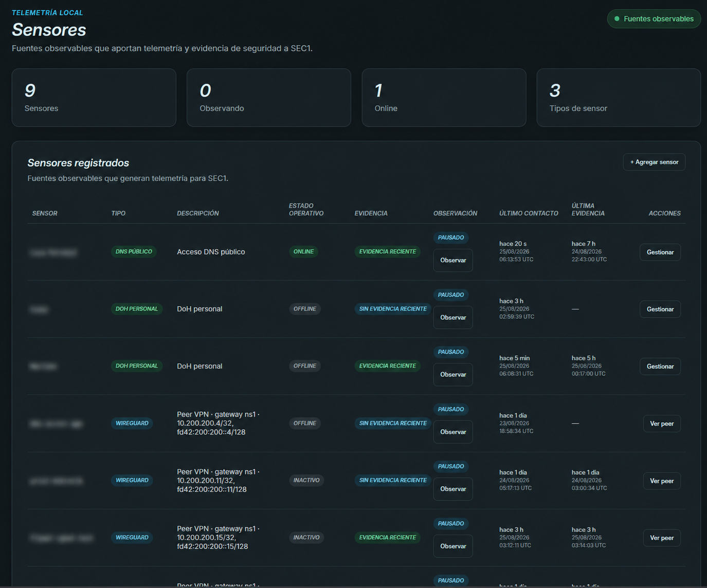The image size is (707, 588).
Task: Click peer description with 10.200.200.11/32
Action: pos(218,481)
